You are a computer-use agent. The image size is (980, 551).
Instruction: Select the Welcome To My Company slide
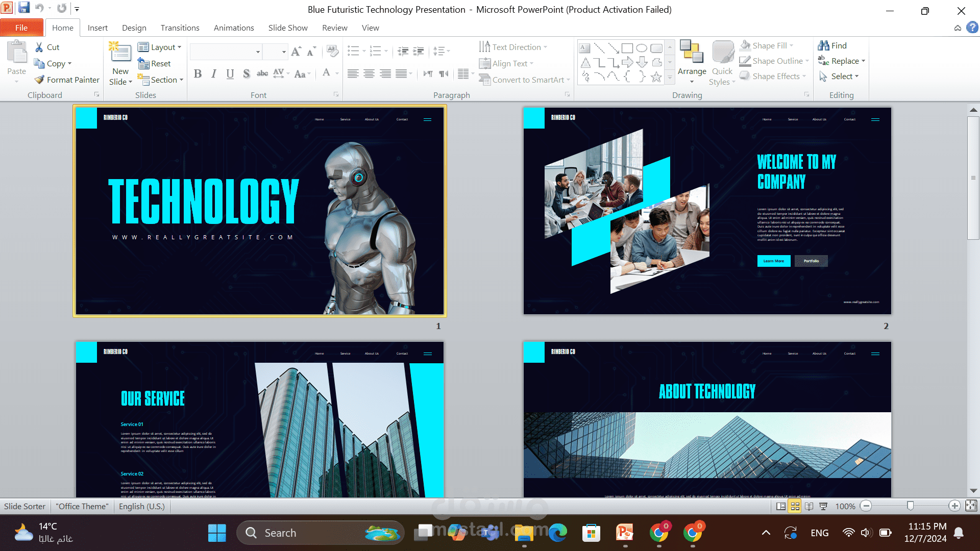tap(707, 211)
